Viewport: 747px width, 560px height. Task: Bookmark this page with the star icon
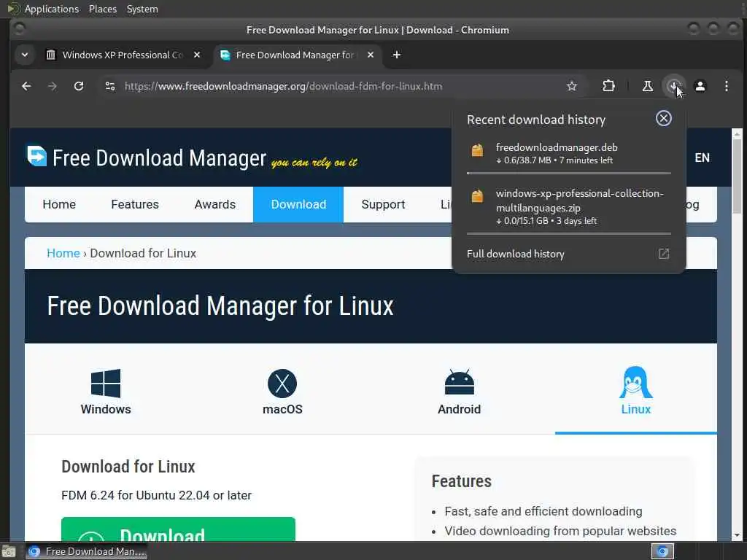point(572,86)
